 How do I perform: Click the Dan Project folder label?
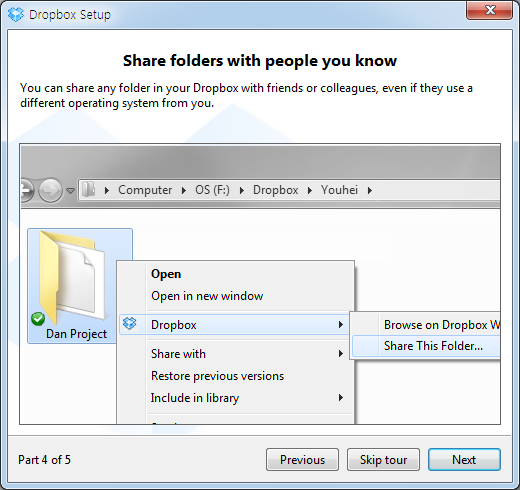[x=76, y=334]
